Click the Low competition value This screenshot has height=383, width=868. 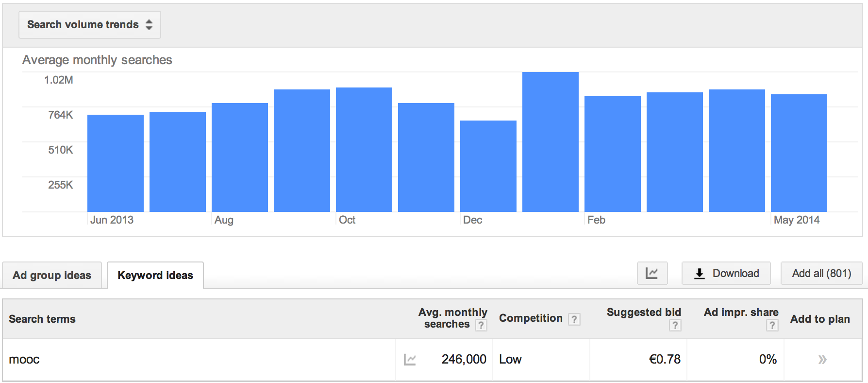(x=510, y=360)
